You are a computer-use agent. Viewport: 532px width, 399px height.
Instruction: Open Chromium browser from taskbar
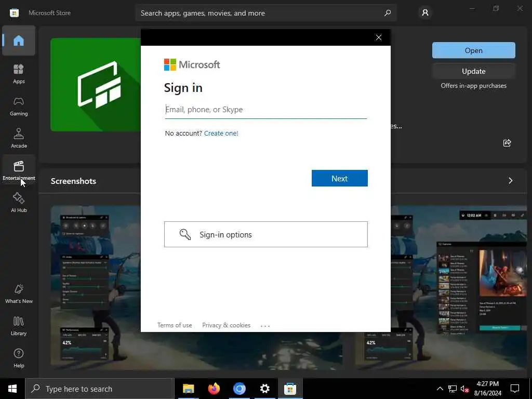point(239,389)
